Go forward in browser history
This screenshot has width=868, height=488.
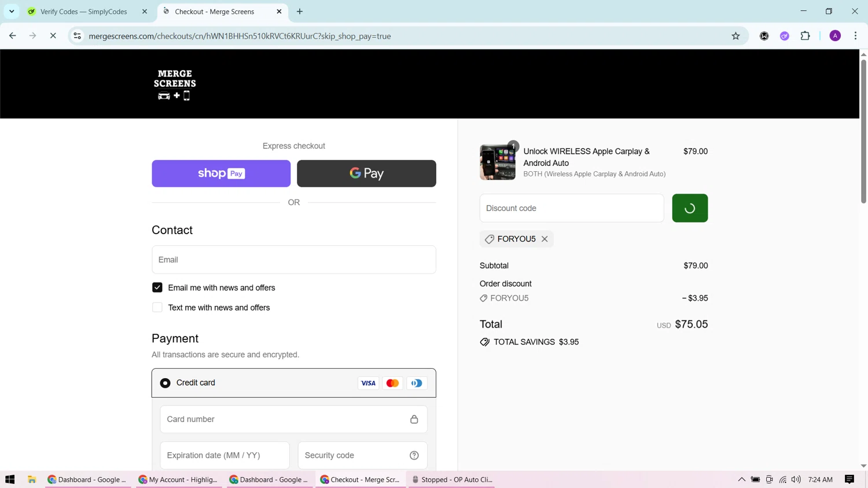[x=33, y=36]
